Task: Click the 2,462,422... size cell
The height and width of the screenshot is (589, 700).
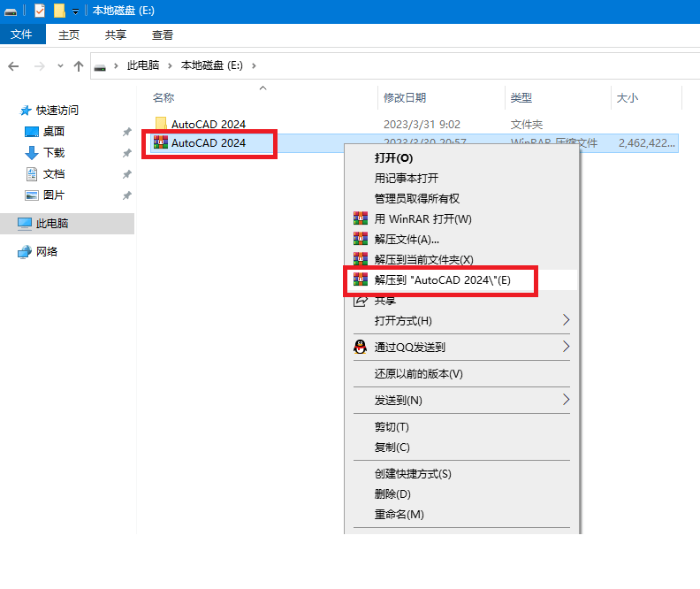Action: (646, 143)
